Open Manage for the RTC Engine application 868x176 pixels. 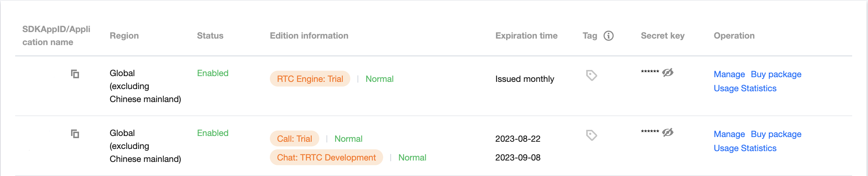(729, 74)
